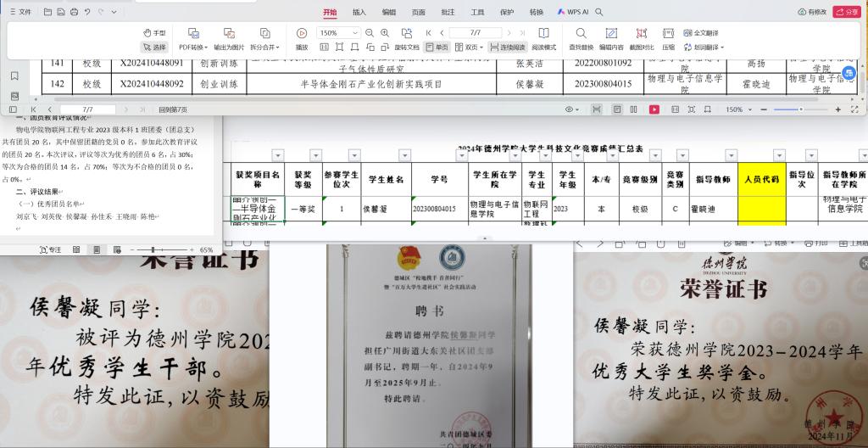Select the yellow 人员代码 cell under the header
Viewport: 868px width, 448px height.
coord(762,210)
